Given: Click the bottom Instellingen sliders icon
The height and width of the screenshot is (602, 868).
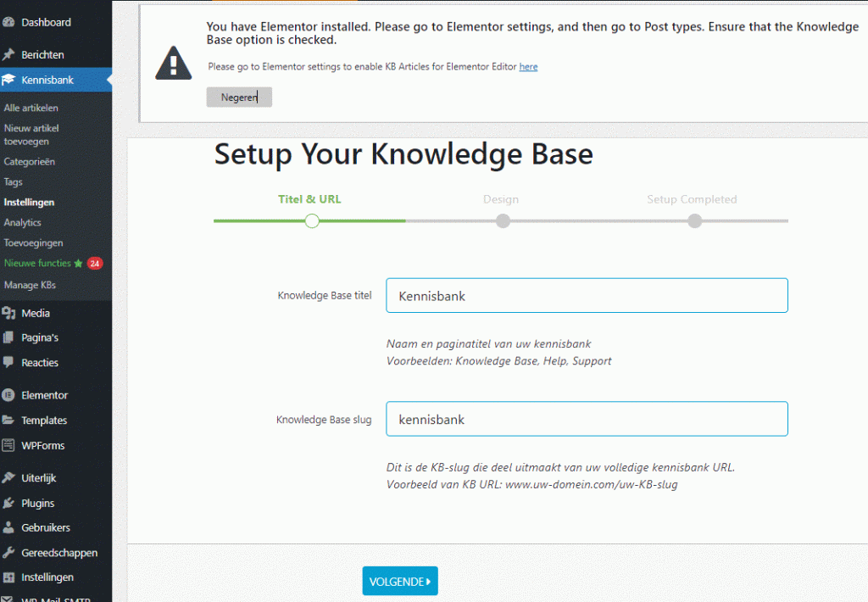Looking at the screenshot, I should pos(8,577).
